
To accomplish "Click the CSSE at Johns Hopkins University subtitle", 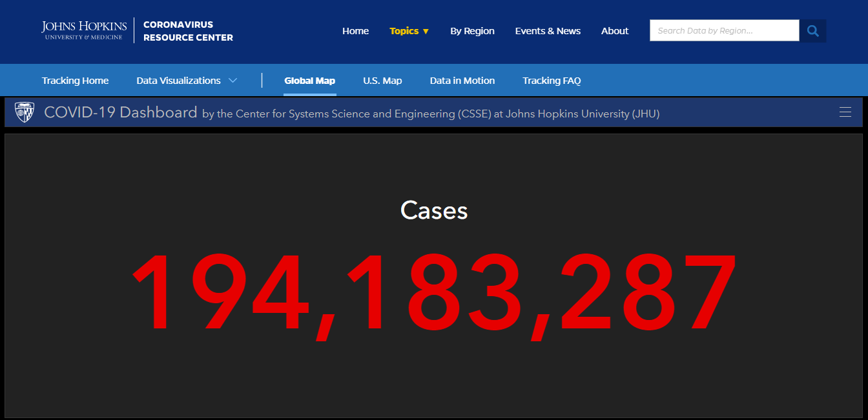I will pyautogui.click(x=431, y=114).
